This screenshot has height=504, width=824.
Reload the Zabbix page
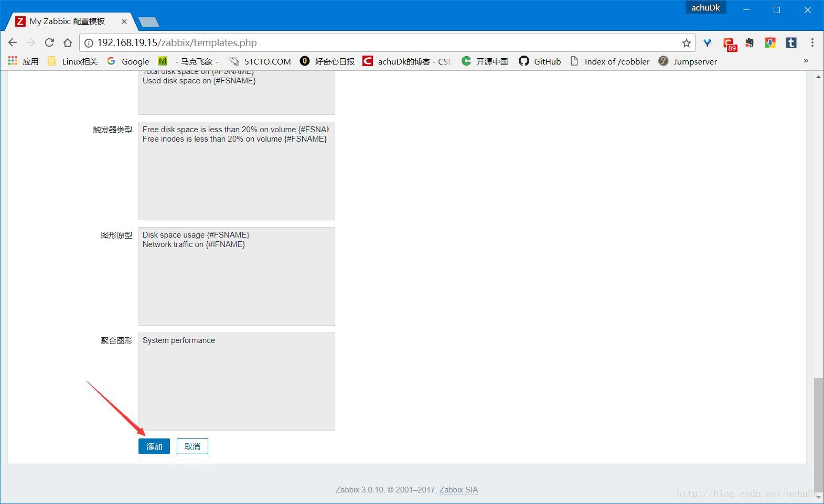(49, 42)
